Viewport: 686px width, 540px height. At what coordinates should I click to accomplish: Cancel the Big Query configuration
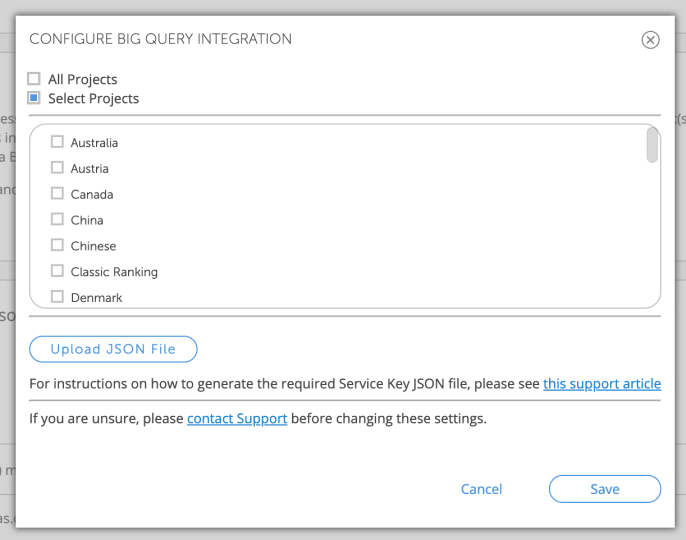pos(481,489)
